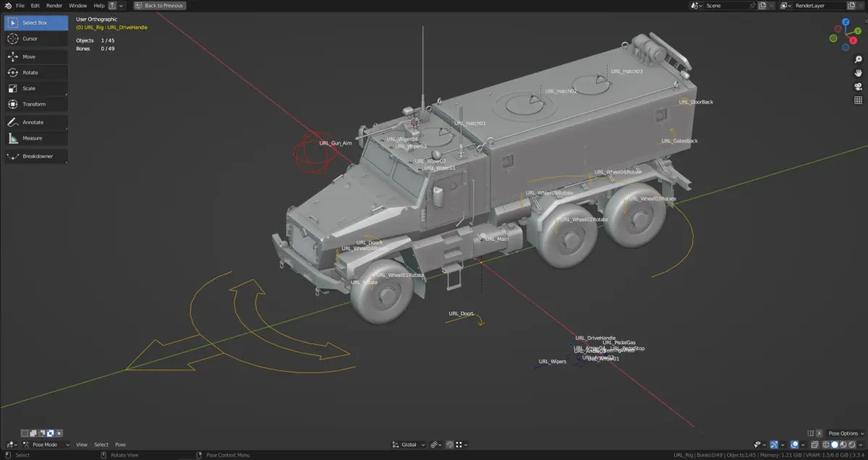Screen dimensions: 868x460
Task: Set select mode to extend icon
Action: tap(33, 433)
